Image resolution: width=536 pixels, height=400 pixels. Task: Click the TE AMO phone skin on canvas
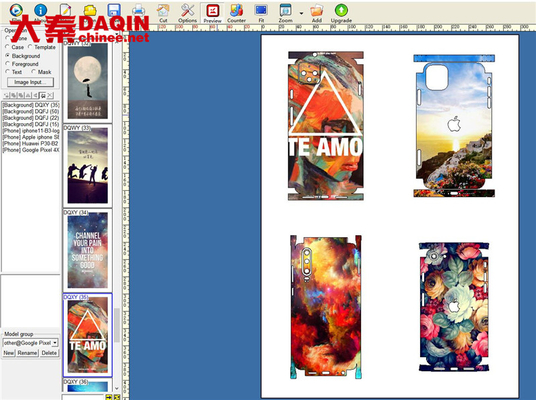[326, 126]
